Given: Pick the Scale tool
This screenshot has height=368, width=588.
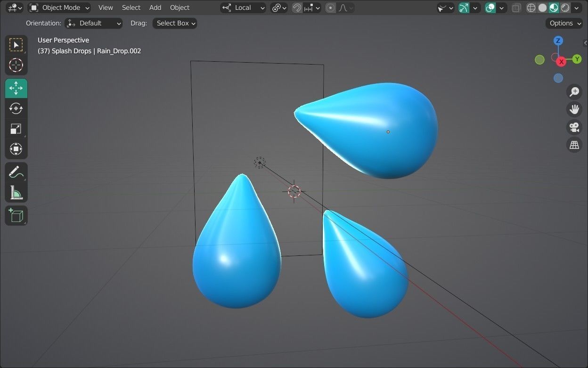Looking at the screenshot, I should [16, 129].
